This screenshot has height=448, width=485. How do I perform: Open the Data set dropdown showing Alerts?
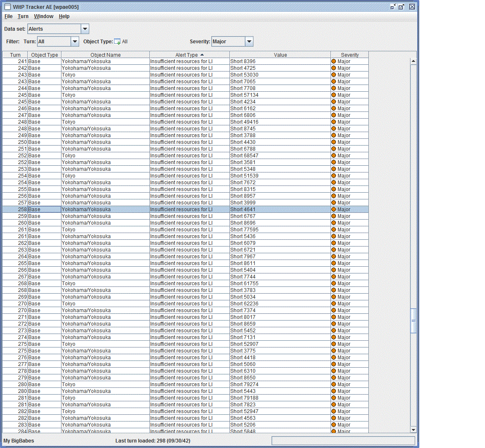[x=58, y=29]
